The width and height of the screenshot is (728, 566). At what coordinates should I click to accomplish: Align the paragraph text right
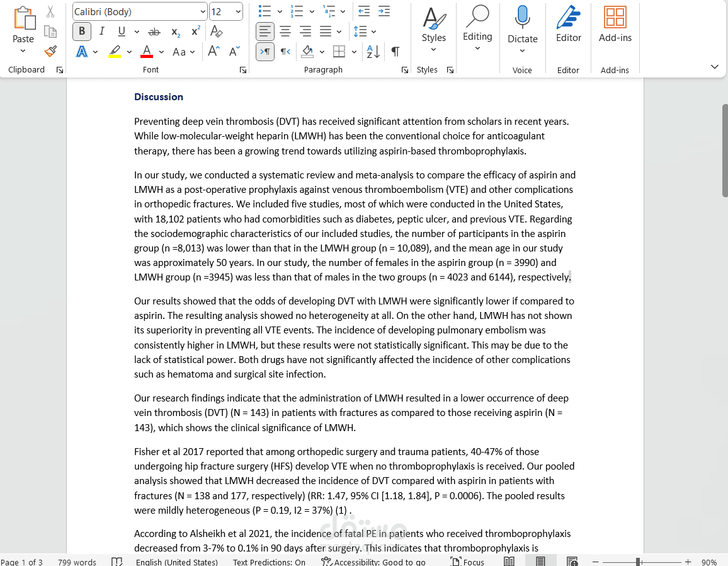point(305,32)
